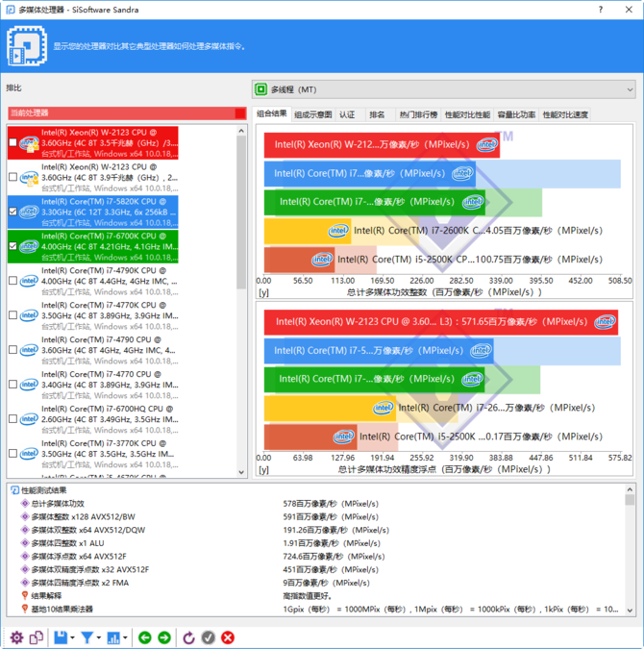The width and height of the screenshot is (644, 649).
Task: Check the Core i7-4770 checkbox
Action: pyautogui.click(x=12, y=384)
